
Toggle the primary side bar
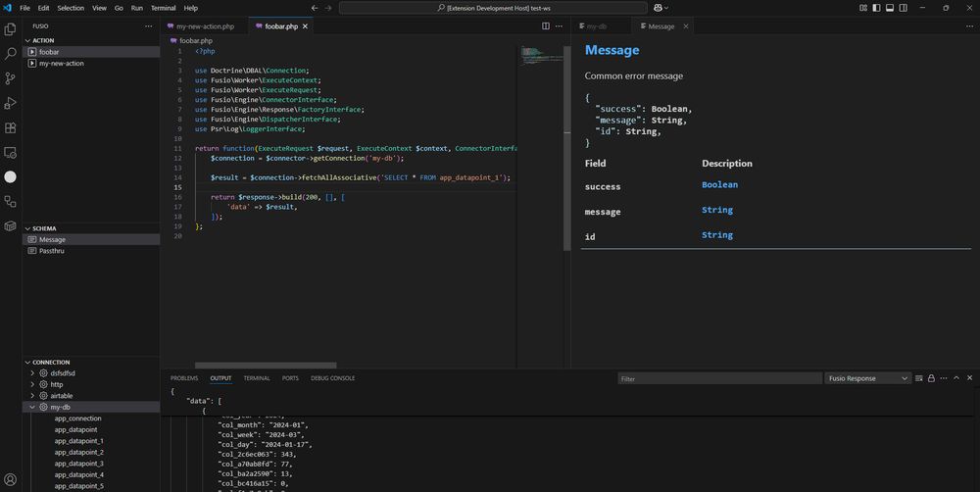[x=876, y=8]
